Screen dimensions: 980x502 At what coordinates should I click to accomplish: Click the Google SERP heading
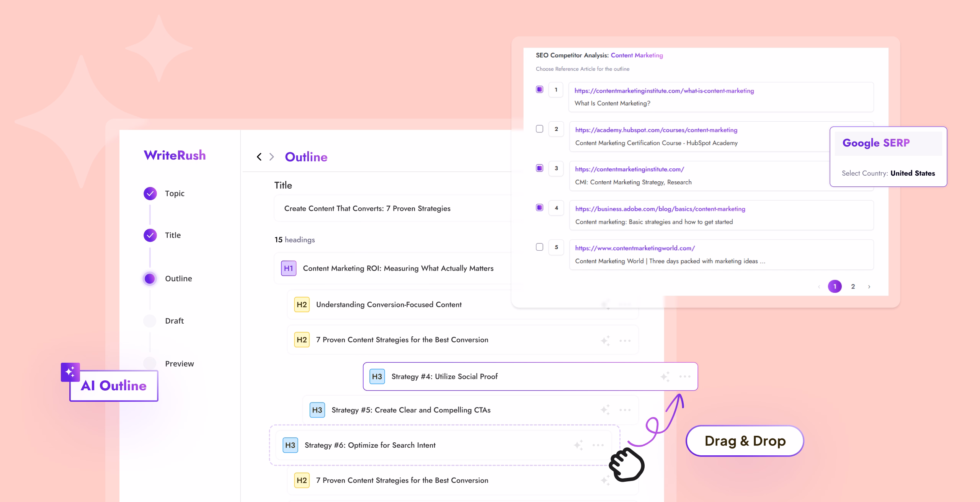pos(876,143)
